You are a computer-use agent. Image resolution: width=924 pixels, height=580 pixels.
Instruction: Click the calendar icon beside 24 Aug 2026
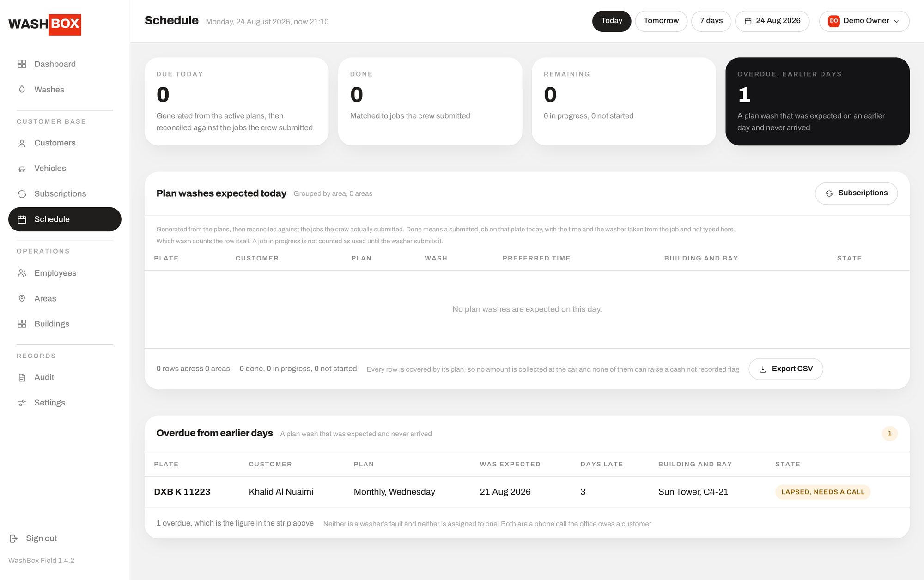click(748, 21)
